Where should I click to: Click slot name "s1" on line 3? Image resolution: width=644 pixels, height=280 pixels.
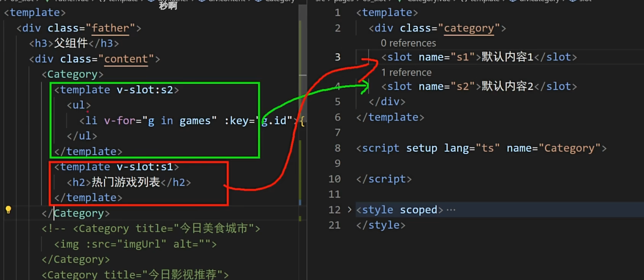(463, 57)
